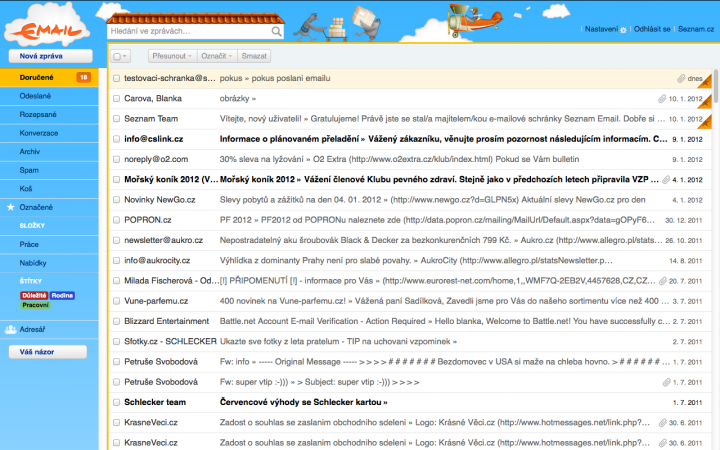This screenshot has width=720, height=450.
Task: Select the green Pracovní label
Action: [x=35, y=305]
